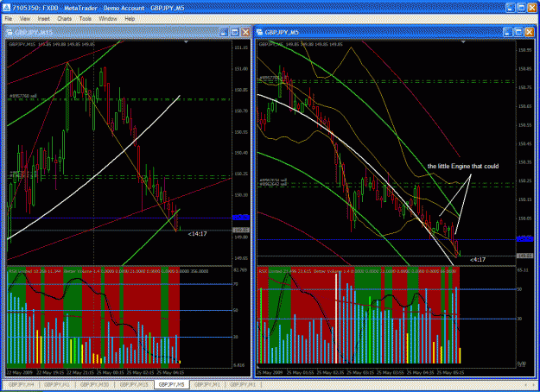540x392 pixels.
Task: Click the '22 May 2009' date on M15 time axis
Action: [19, 373]
